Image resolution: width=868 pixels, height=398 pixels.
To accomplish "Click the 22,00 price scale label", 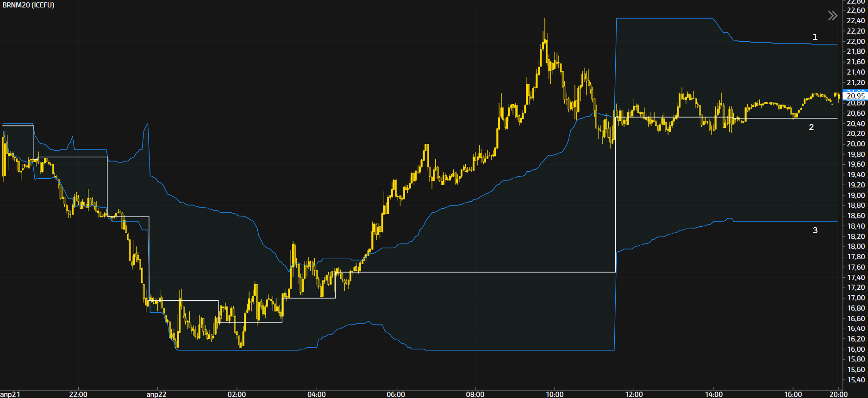I will pos(856,41).
